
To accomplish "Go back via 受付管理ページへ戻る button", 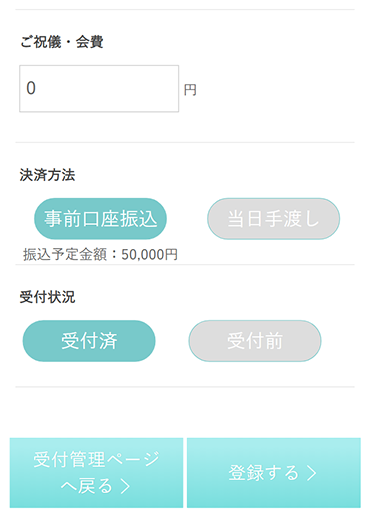I will click(x=96, y=473).
